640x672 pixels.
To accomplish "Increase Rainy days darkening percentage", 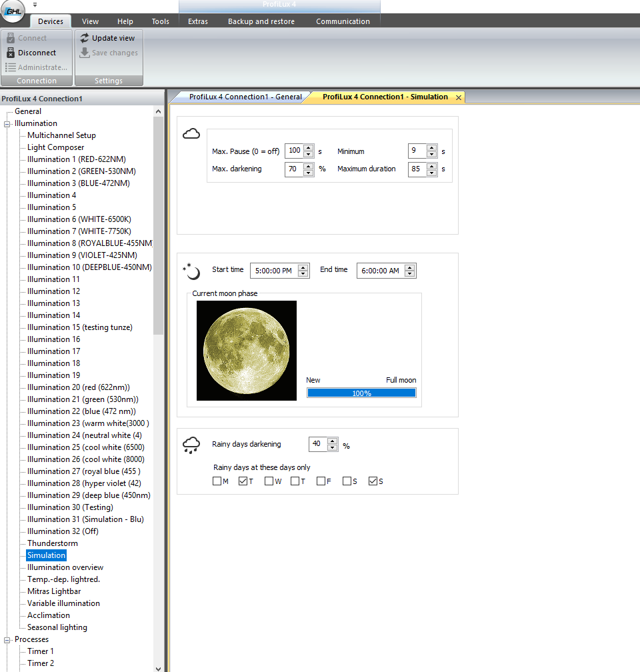I will click(x=332, y=441).
